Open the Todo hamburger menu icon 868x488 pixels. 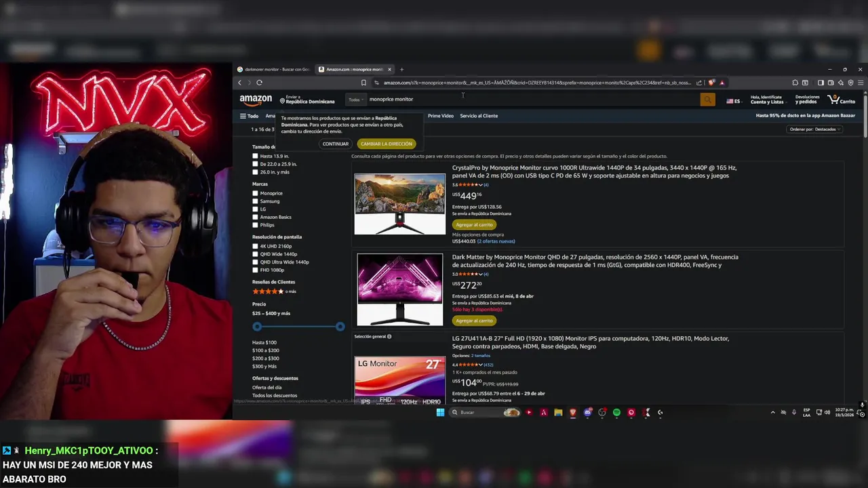pyautogui.click(x=243, y=116)
